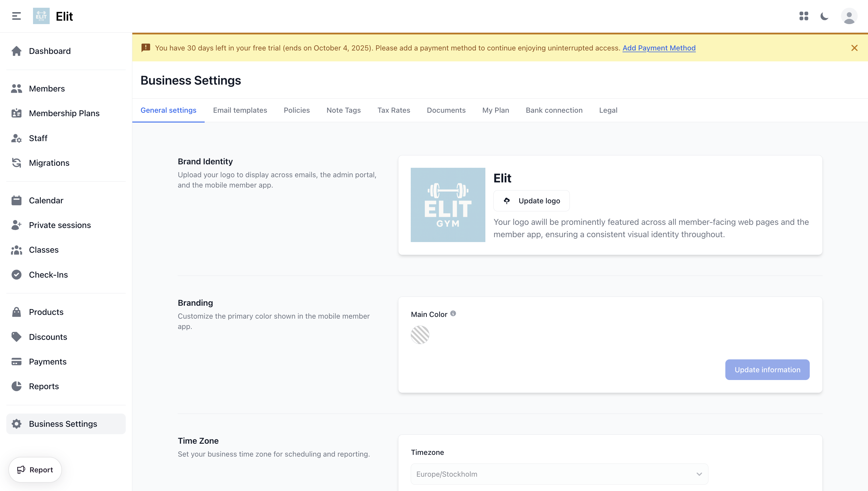Toggle dark mode moon icon
Image resolution: width=868 pixels, height=491 pixels.
tap(824, 16)
